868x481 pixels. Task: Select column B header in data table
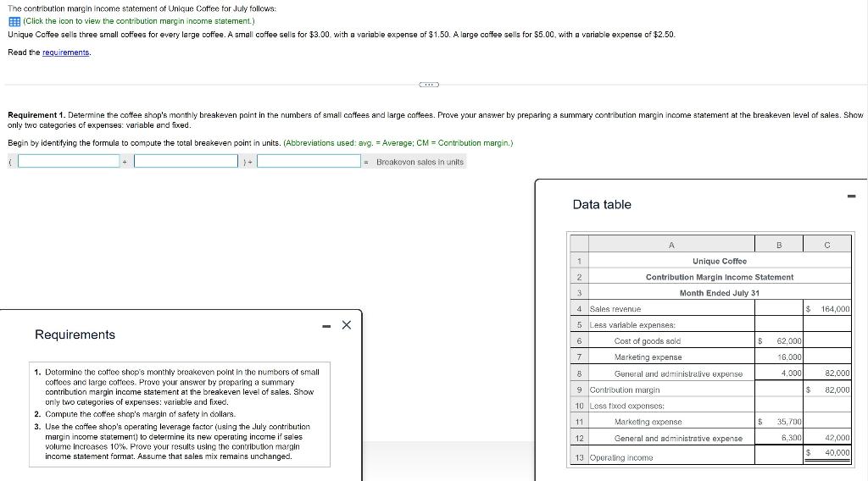pos(779,245)
